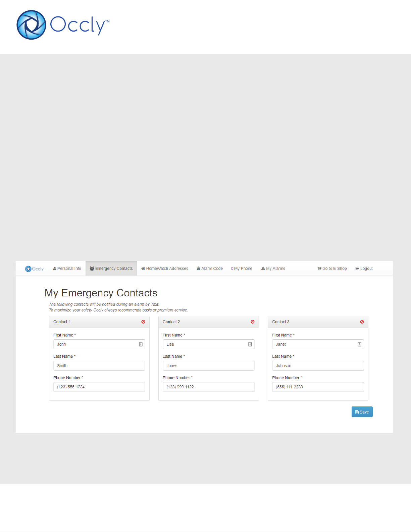Remove Contact 3 with red icon
411x532 pixels.
[362, 322]
